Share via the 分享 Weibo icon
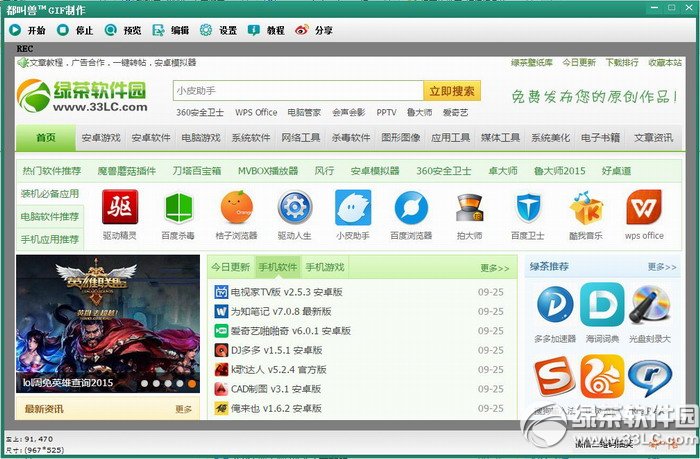700x459 pixels. (x=314, y=30)
